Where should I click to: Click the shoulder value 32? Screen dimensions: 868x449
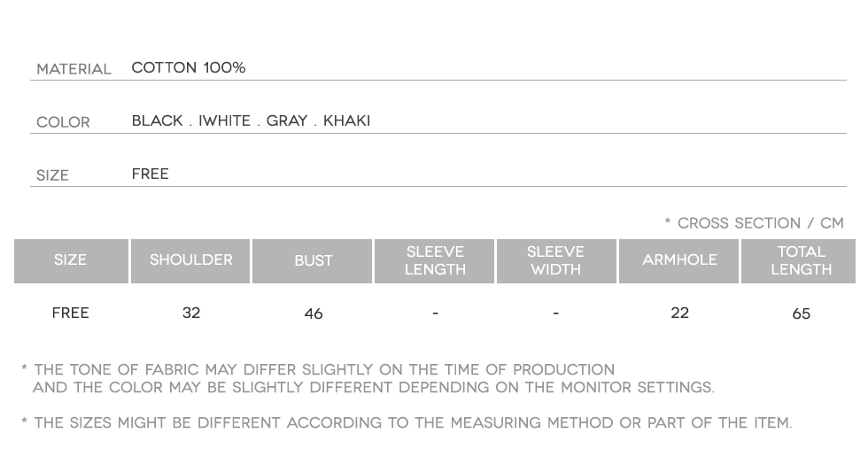[191, 314]
